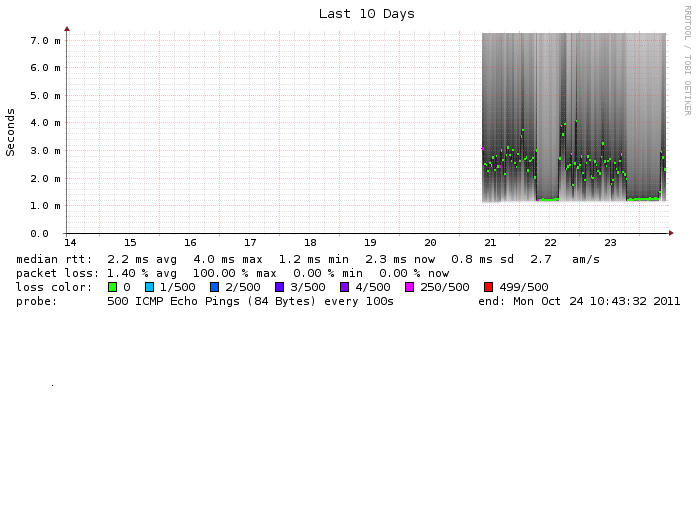Click the day 22 x-axis label
The width and height of the screenshot is (697, 510).
(x=550, y=243)
